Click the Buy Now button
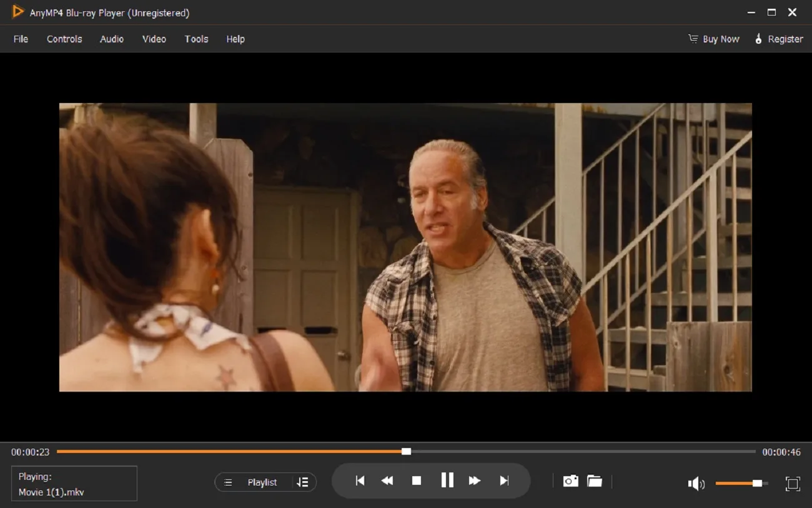This screenshot has height=508, width=812. pyautogui.click(x=713, y=39)
